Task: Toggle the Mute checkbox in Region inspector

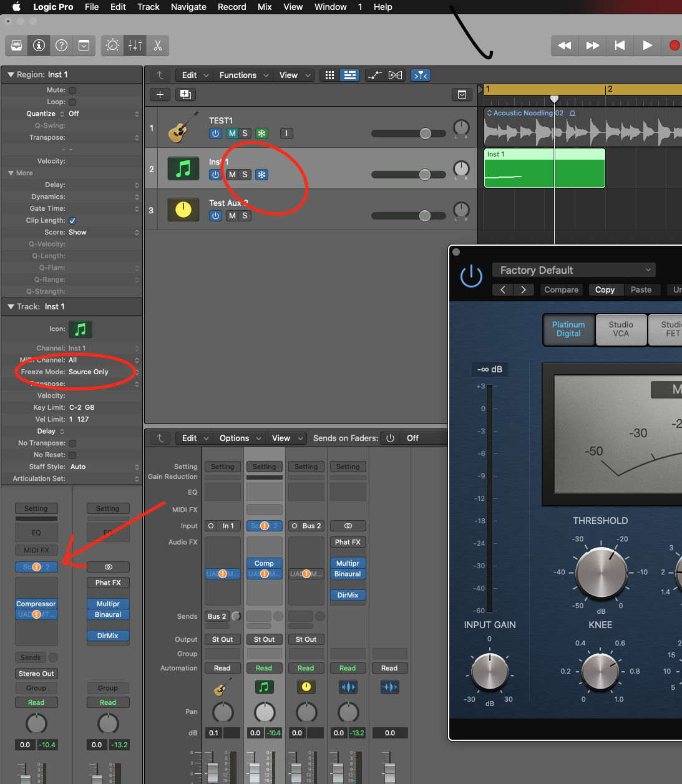Action: tap(72, 90)
